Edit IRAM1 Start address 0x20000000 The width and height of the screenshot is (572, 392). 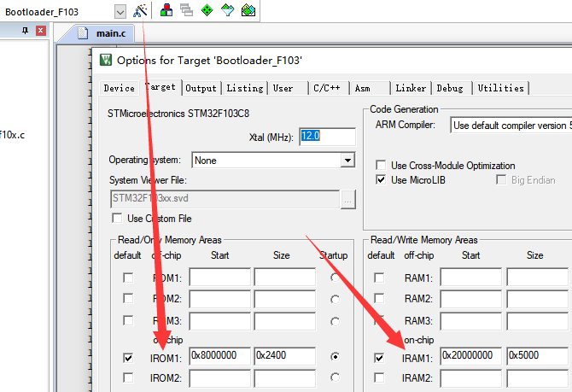tap(471, 356)
